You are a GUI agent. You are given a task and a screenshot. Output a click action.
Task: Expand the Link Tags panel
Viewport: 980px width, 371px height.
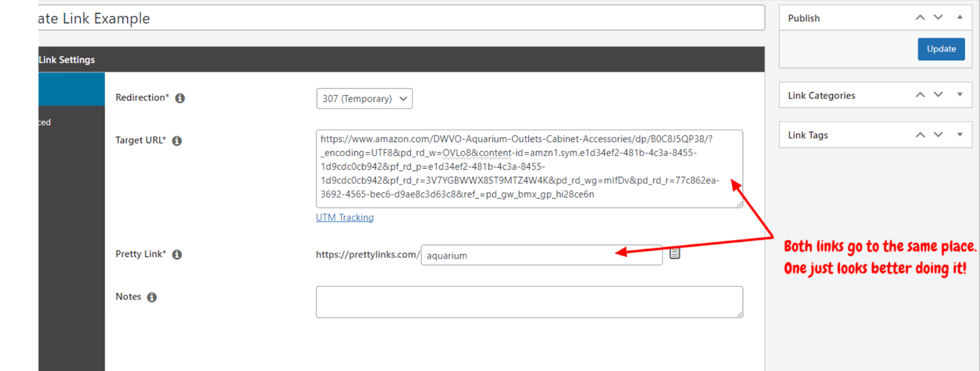960,134
